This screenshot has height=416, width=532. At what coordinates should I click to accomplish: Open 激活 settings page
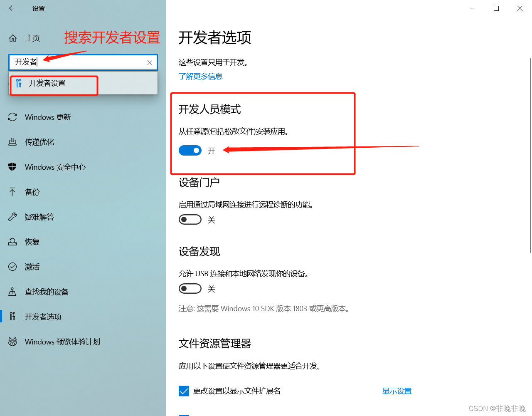pos(32,267)
